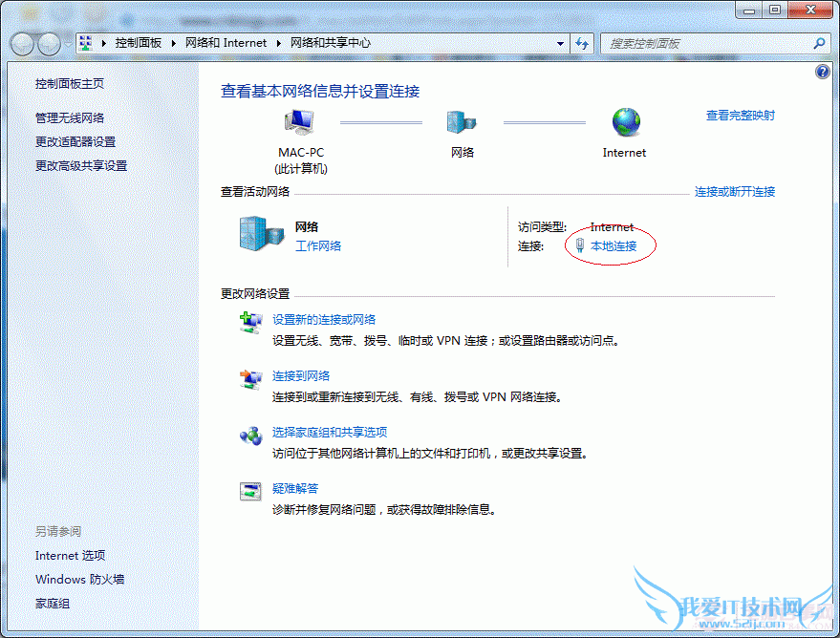The image size is (840, 638).
Task: Click the MAC-PC computer icon
Action: click(297, 119)
